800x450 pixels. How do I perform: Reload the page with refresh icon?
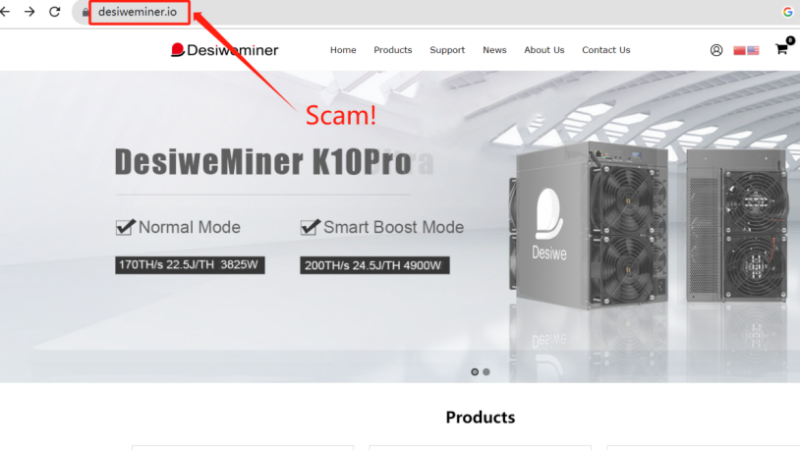click(x=55, y=11)
